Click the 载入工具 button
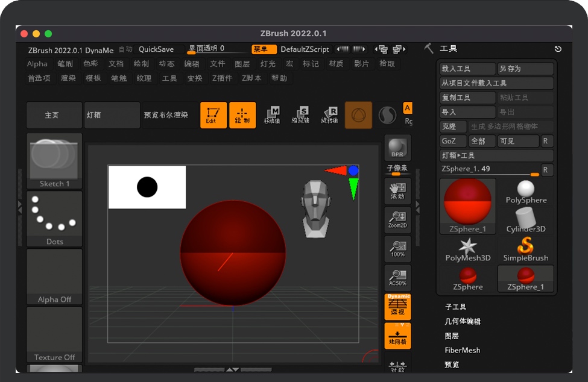This screenshot has width=588, height=382. pyautogui.click(x=467, y=69)
